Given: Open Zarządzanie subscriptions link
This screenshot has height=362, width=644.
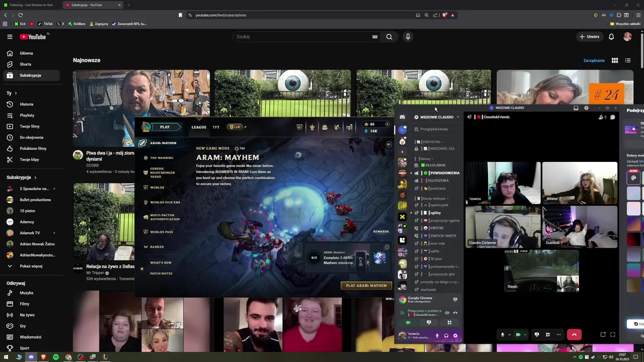Looking at the screenshot, I should (x=594, y=60).
